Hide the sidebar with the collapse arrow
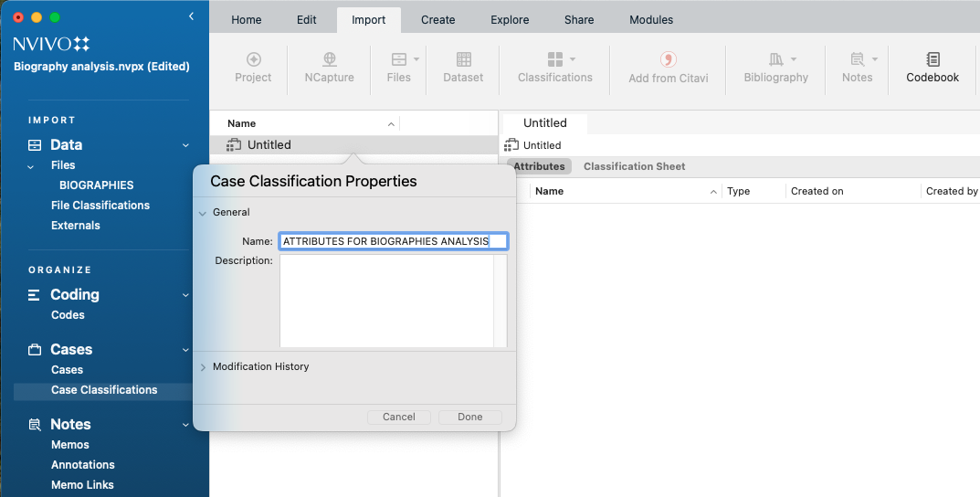The height and width of the screenshot is (497, 980). point(191,16)
